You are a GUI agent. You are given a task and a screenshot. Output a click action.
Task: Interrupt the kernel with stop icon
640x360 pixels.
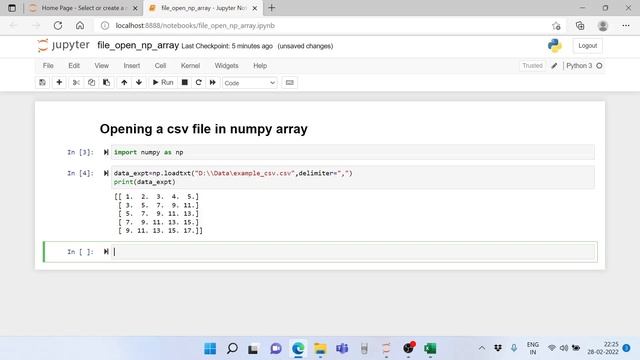point(184,82)
